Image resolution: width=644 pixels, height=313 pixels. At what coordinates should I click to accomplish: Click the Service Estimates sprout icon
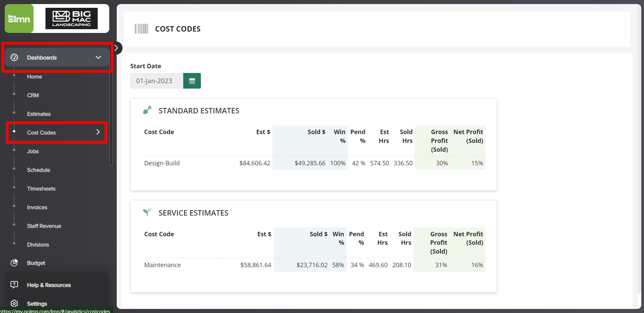[x=147, y=212]
